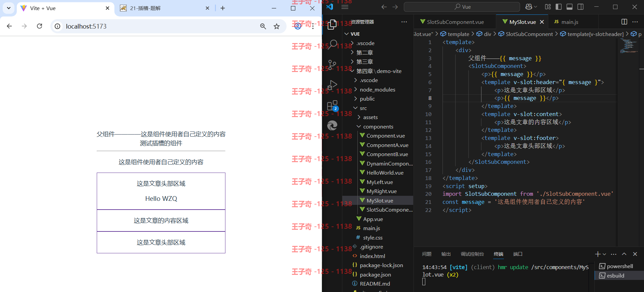Open the Copilot chat icon in title bar
644x292 pixels.
pyautogui.click(x=528, y=7)
